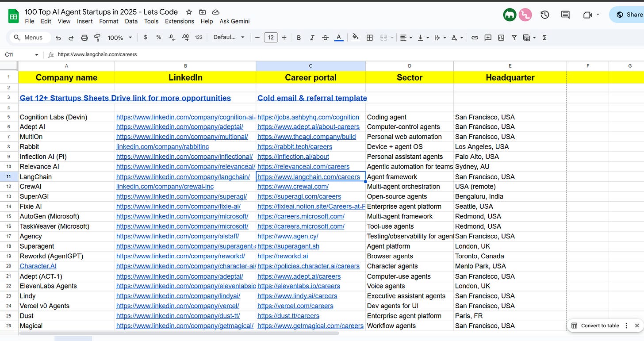Increase decimal places

click(185, 38)
